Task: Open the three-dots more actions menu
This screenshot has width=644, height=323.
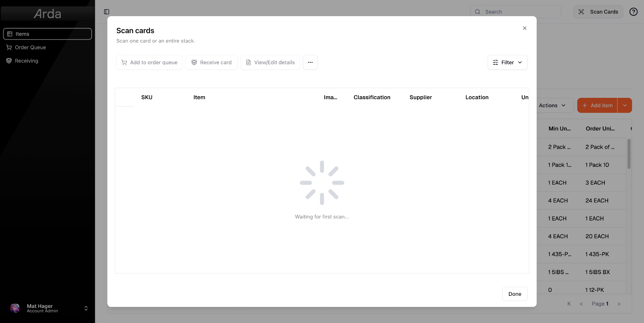Action: click(x=310, y=62)
